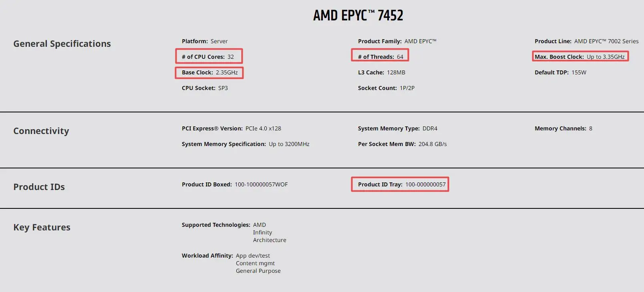
Task: Click the AMD EPYC 7452 title
Action: [x=358, y=16]
